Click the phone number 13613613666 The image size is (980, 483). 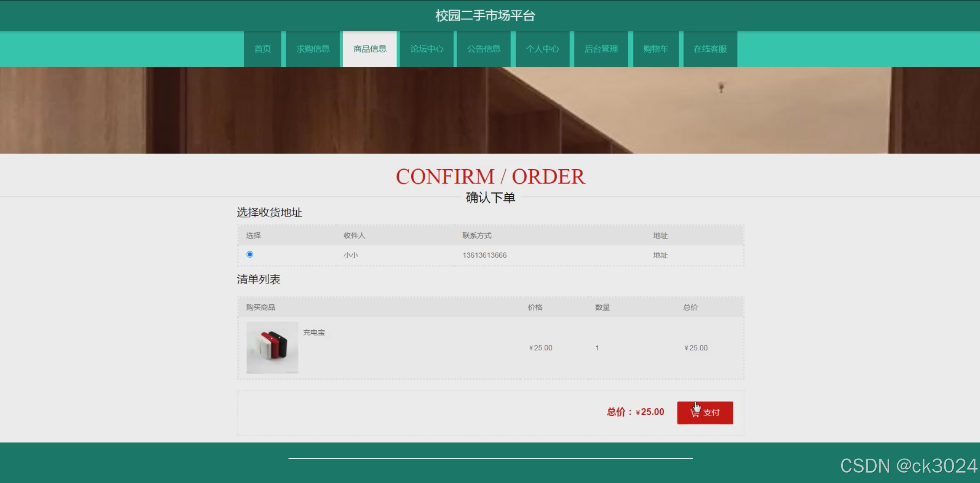tap(484, 255)
